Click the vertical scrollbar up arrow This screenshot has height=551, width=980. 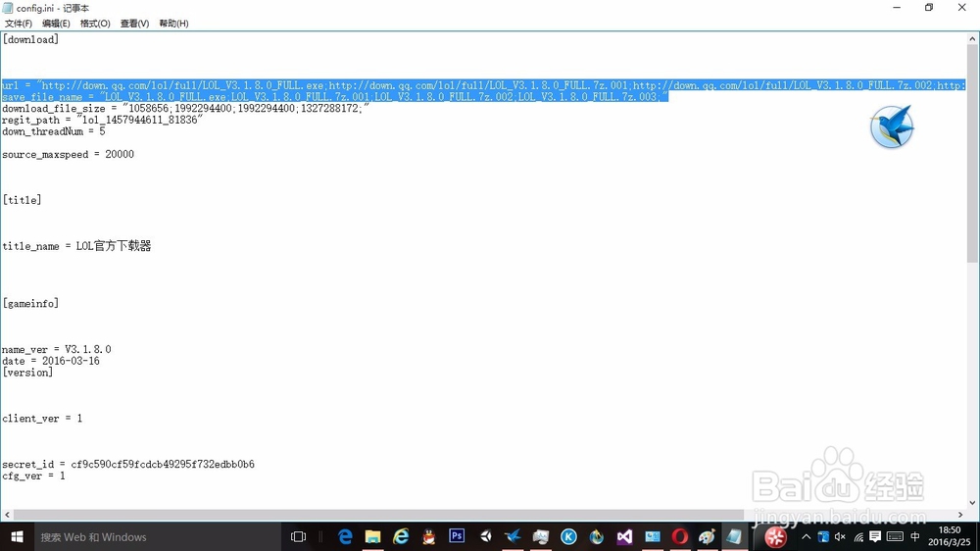click(972, 39)
